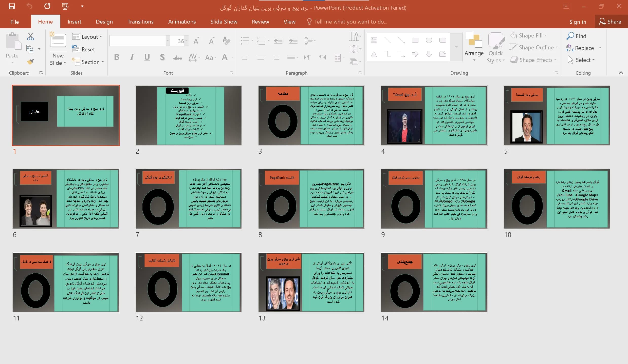Open the File tab

(15, 22)
